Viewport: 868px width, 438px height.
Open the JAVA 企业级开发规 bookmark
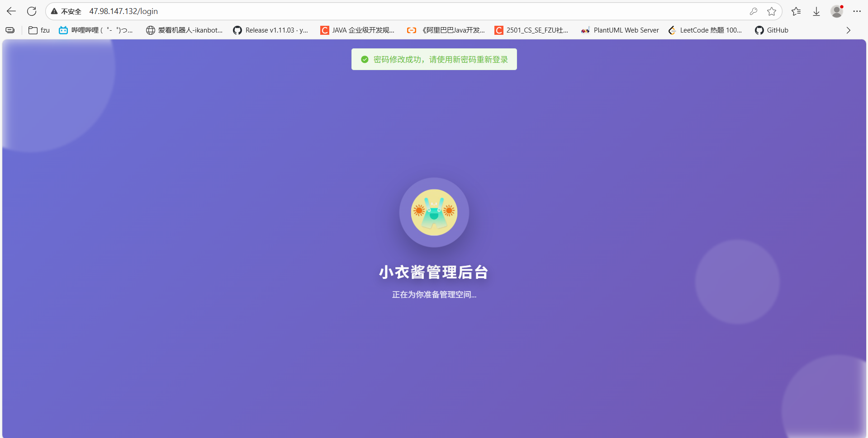pos(357,30)
